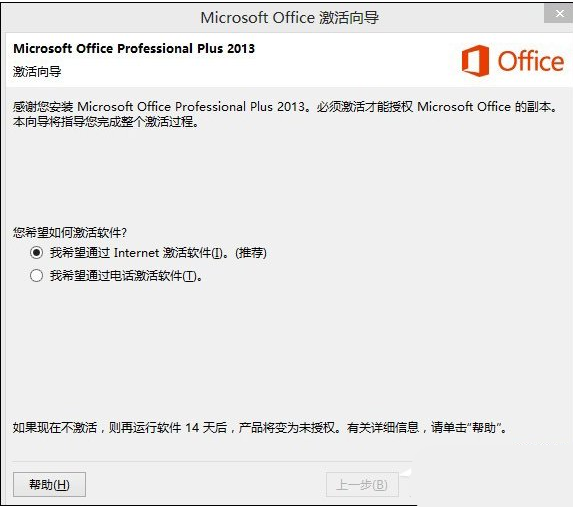Image resolution: width=573 pixels, height=507 pixels.
Task: Go back using the 上一步(B) button
Action: tap(362, 485)
